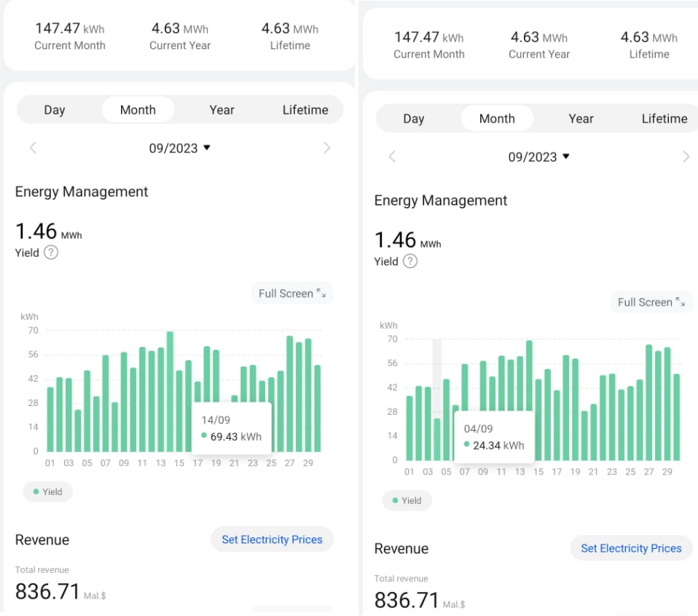The width and height of the screenshot is (698, 616).
Task: Click 4.63 MWh Current Year in right panel
Action: (x=539, y=44)
